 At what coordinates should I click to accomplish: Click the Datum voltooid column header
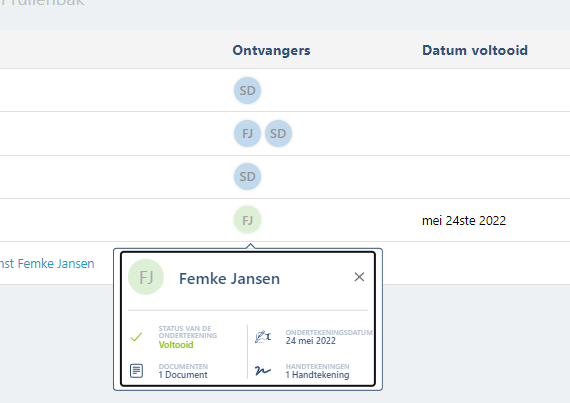475,50
